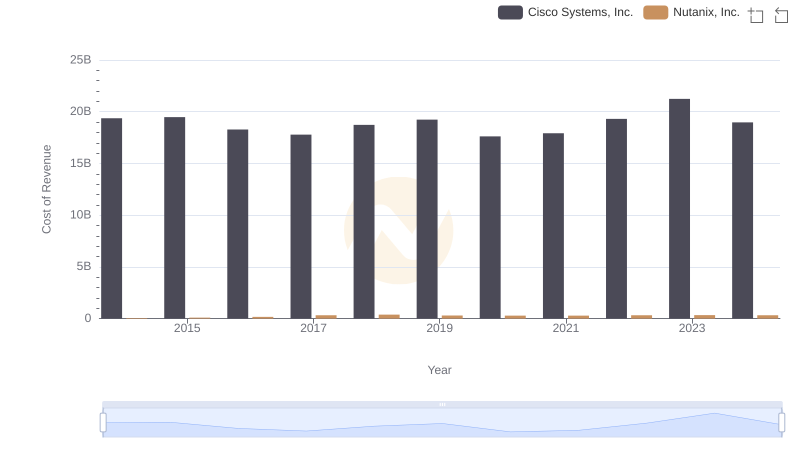Click the Cisco bar for 2023
The height and width of the screenshot is (461, 800).
coord(680,209)
